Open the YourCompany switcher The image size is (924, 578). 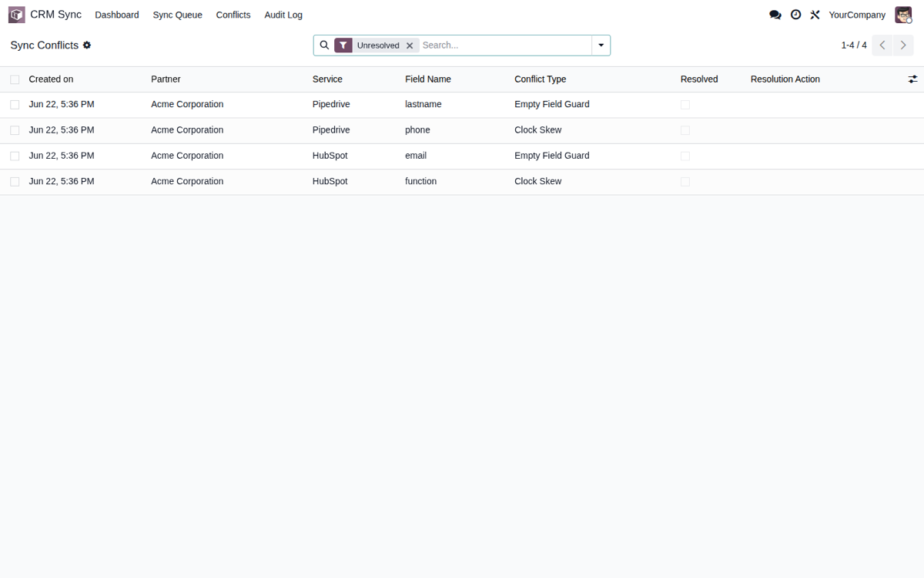(857, 15)
